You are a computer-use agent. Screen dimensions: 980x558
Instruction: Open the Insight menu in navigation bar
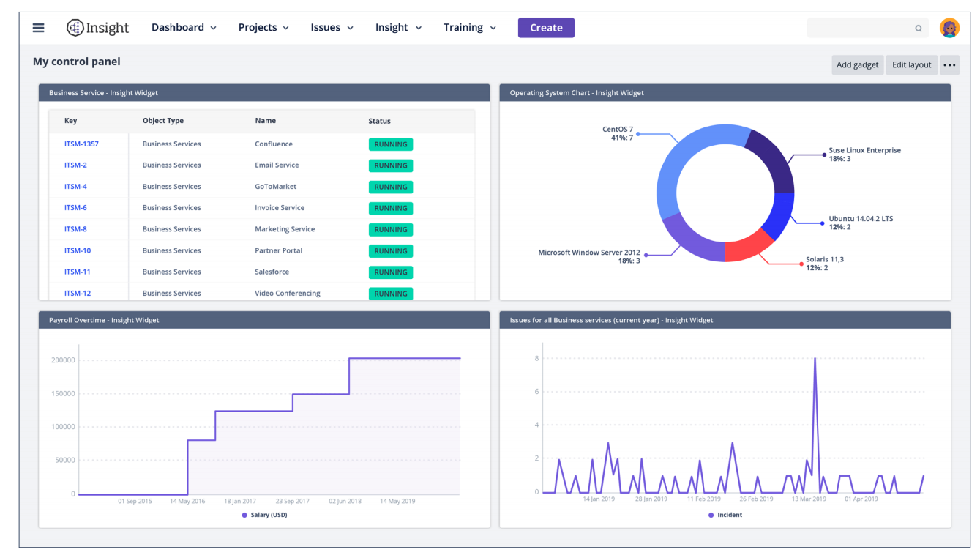pos(398,27)
